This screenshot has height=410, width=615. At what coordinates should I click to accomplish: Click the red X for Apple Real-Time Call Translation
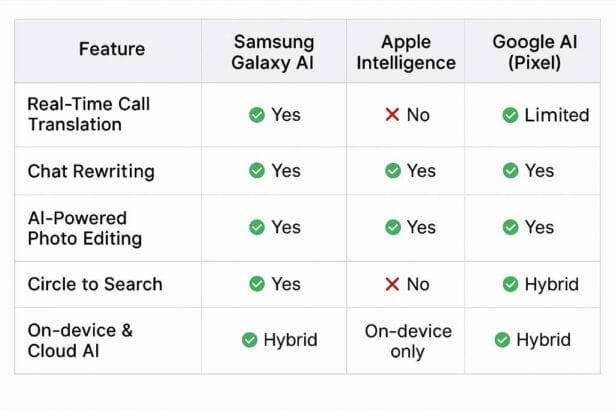(392, 115)
